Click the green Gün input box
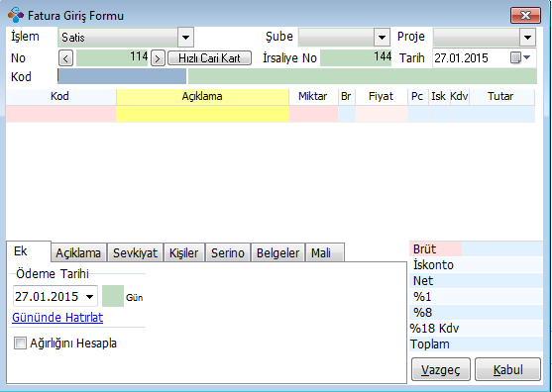Image resolution: width=552 pixels, height=392 pixels. (x=113, y=296)
